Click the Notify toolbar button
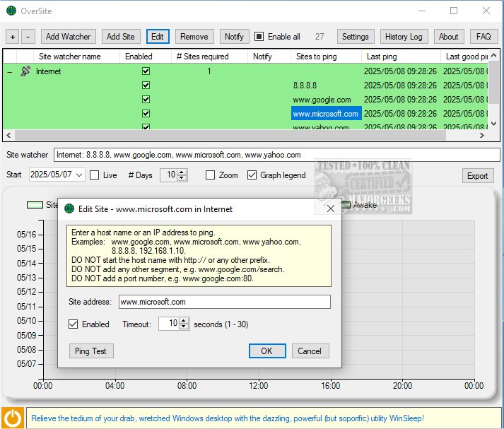The height and width of the screenshot is (429, 504). coord(234,37)
